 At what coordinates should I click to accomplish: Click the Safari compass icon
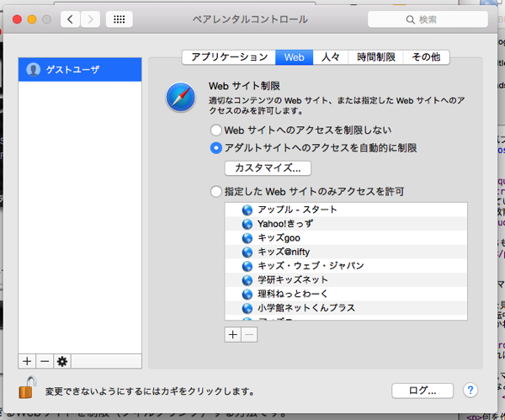click(x=181, y=97)
